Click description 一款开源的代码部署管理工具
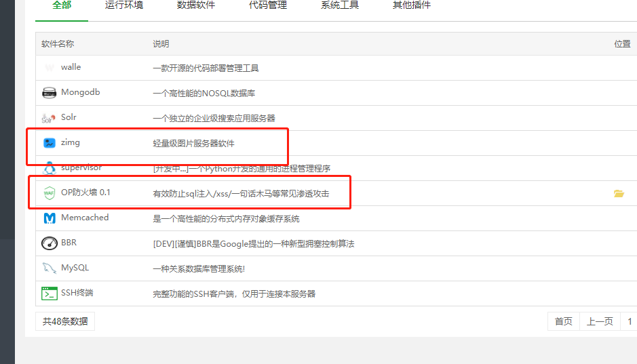The image size is (637, 364). click(206, 68)
